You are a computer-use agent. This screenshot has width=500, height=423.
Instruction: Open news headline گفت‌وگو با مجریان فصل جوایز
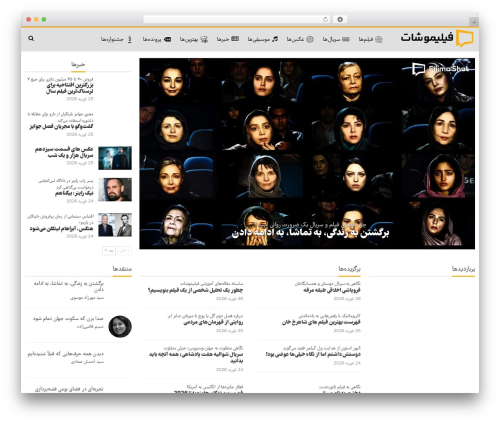click(x=62, y=126)
